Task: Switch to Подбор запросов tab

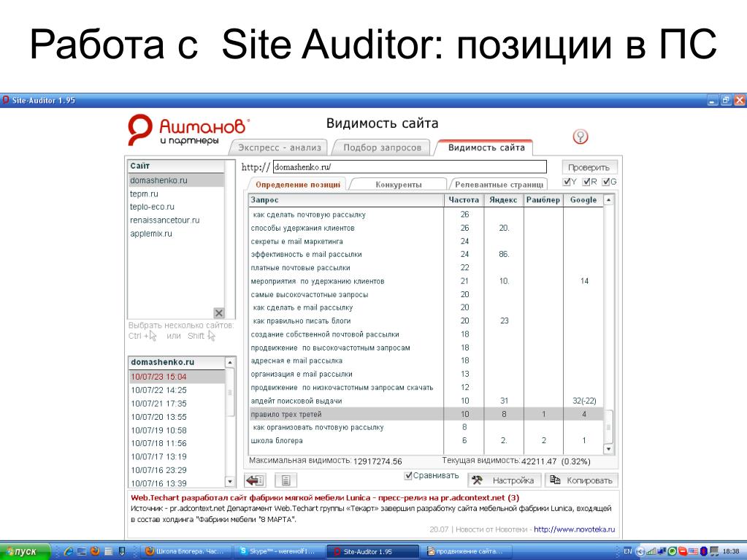Action: 382,147
